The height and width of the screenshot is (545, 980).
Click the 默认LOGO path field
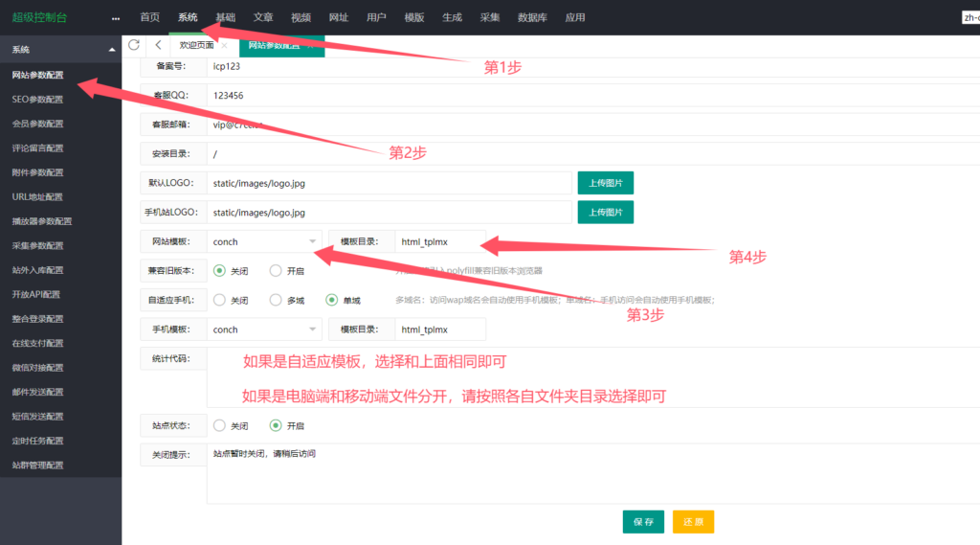[390, 183]
